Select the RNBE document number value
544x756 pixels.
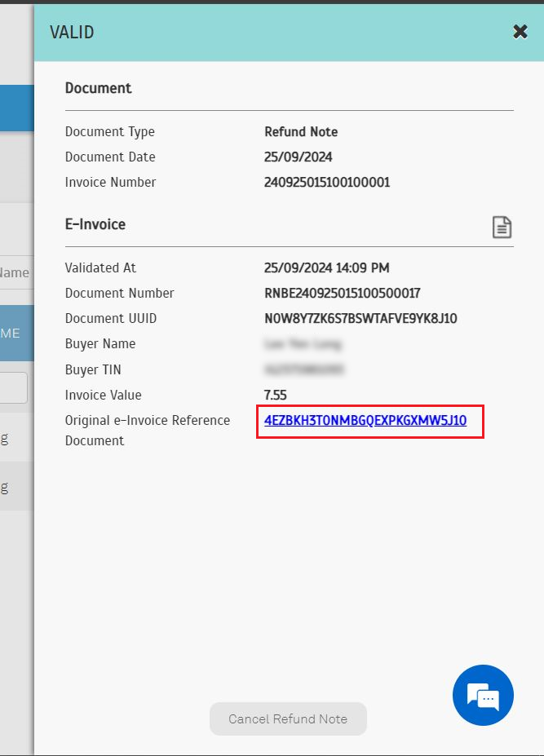point(342,293)
